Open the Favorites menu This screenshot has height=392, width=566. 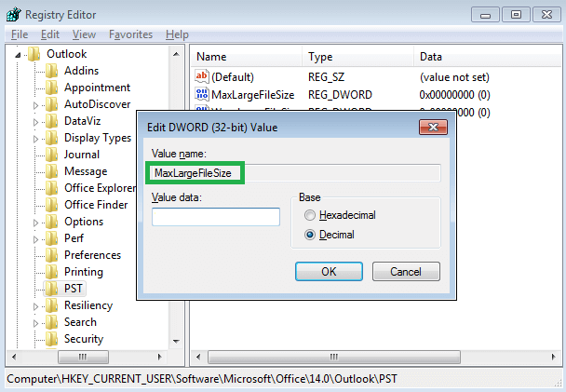pyautogui.click(x=130, y=34)
